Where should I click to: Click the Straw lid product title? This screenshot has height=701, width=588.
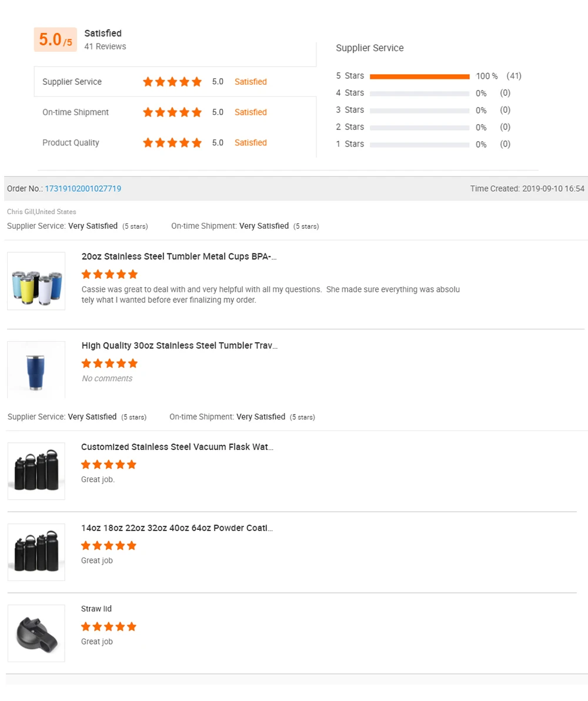pos(96,609)
